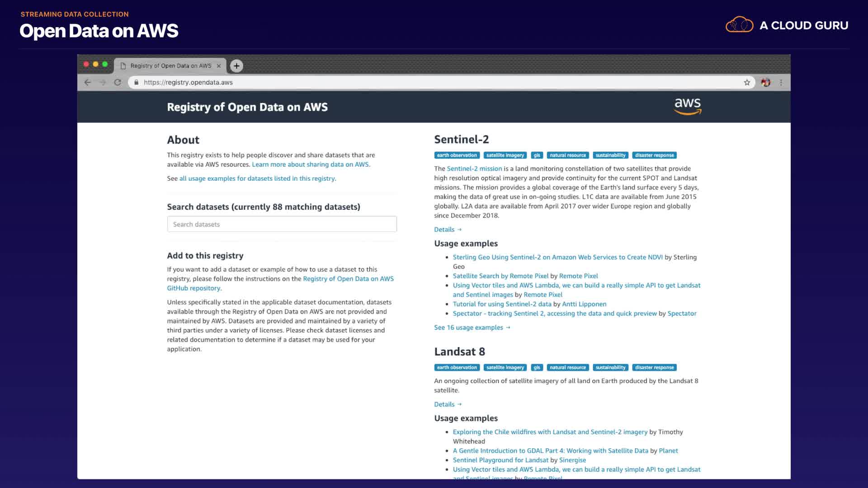The image size is (868, 488).
Task: Open Learn more about sharing data link
Action: coord(311,164)
